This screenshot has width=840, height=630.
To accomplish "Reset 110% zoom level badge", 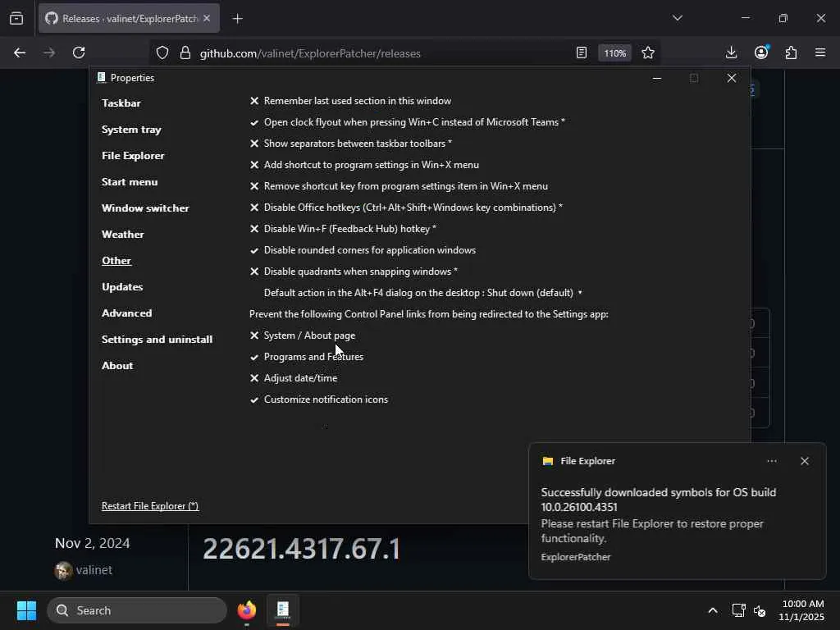I will click(x=615, y=53).
